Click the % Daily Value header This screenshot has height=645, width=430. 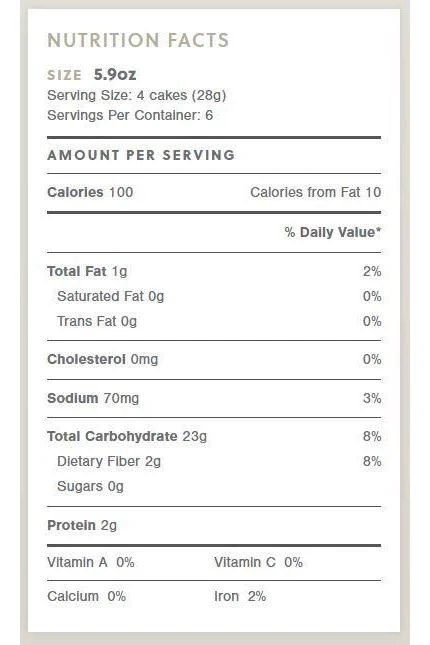pos(333,232)
